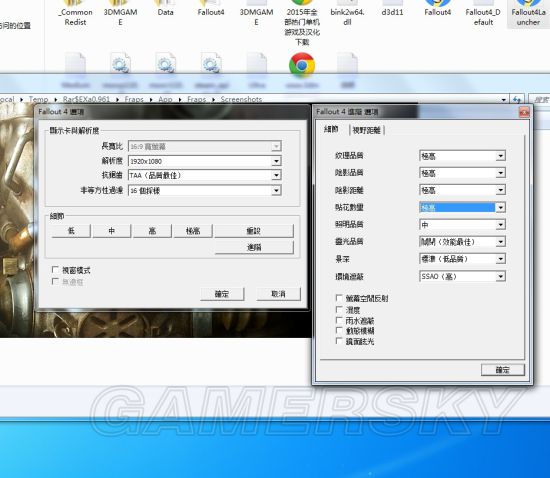Switch to the 視野距離 tab

366,130
